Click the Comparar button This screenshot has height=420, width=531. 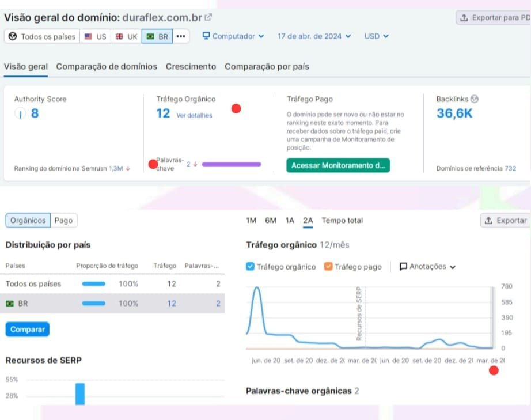pos(28,329)
